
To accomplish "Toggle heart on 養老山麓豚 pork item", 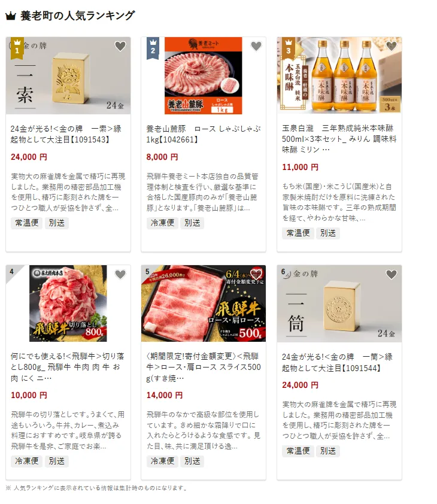I will click(x=256, y=46).
